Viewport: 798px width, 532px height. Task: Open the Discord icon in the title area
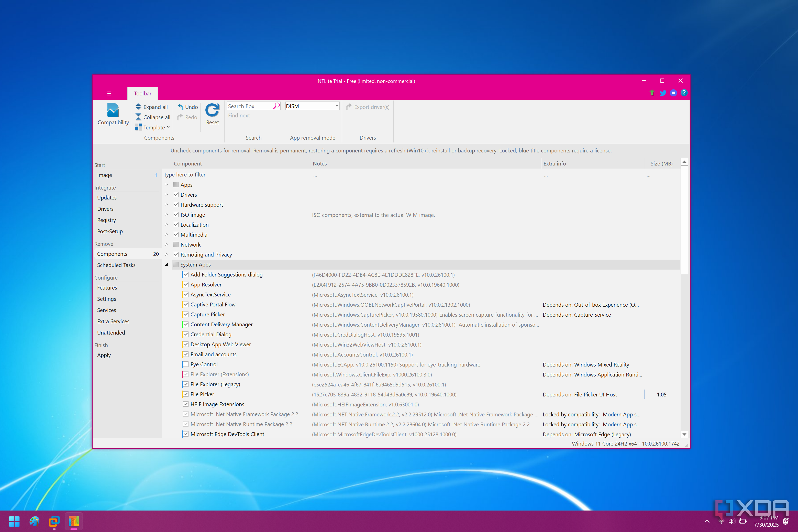pos(673,93)
